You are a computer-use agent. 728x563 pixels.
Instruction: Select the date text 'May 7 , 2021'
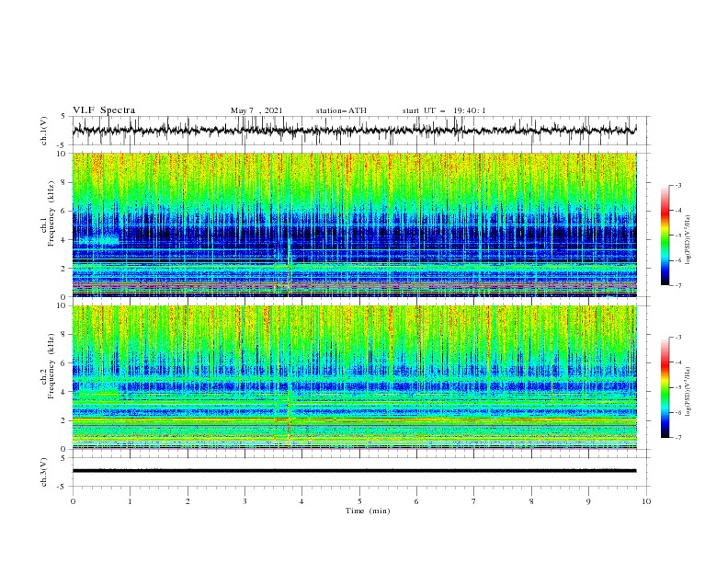coord(256,110)
